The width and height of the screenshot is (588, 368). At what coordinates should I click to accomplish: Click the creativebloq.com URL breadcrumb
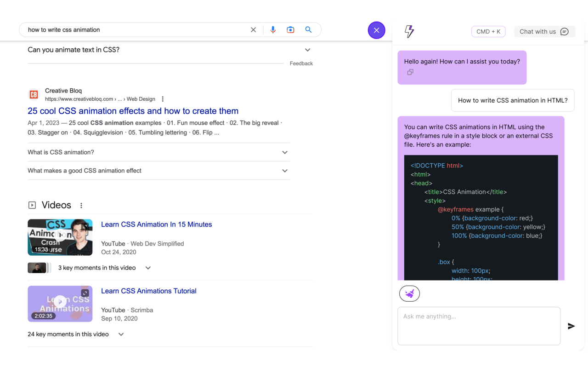(100, 99)
